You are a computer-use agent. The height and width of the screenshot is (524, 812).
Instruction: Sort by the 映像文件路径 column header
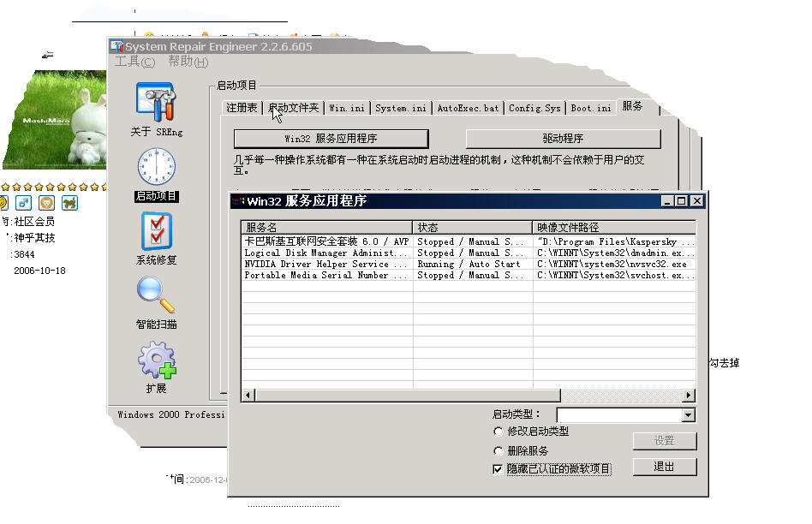(614, 227)
